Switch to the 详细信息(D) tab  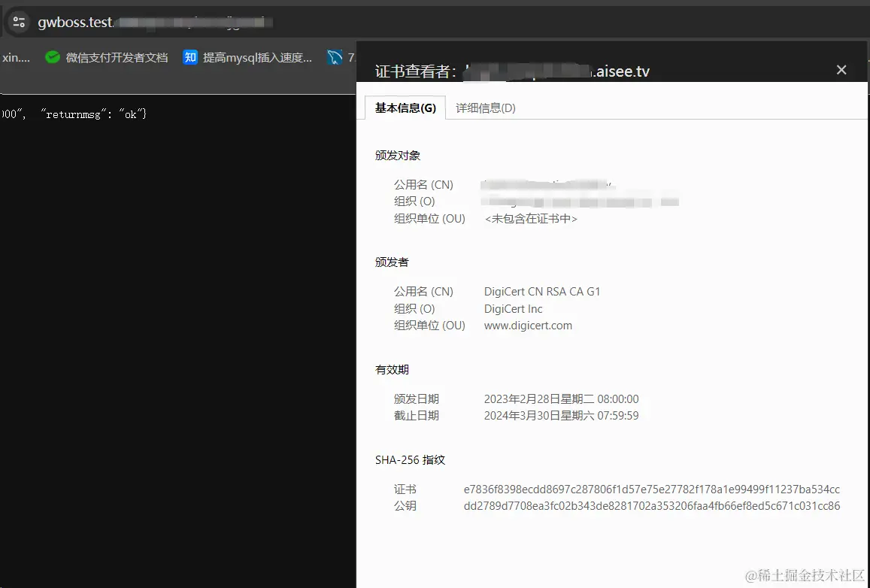coord(486,108)
